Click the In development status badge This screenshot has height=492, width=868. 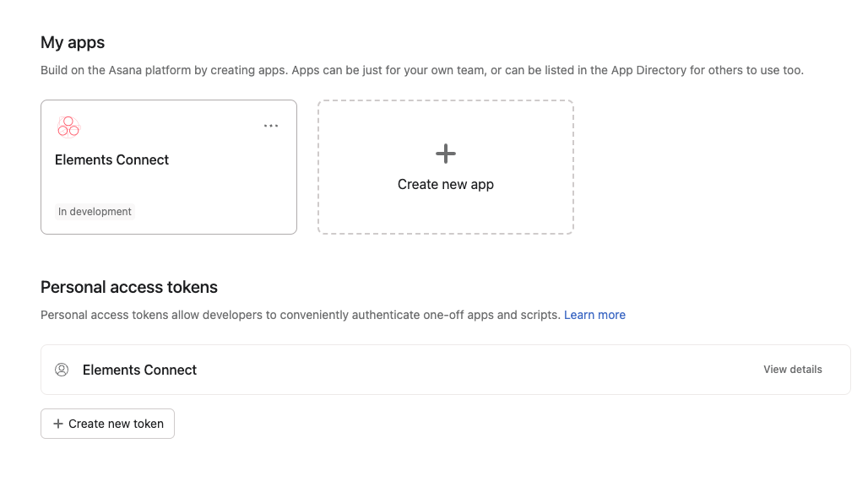pyautogui.click(x=95, y=212)
